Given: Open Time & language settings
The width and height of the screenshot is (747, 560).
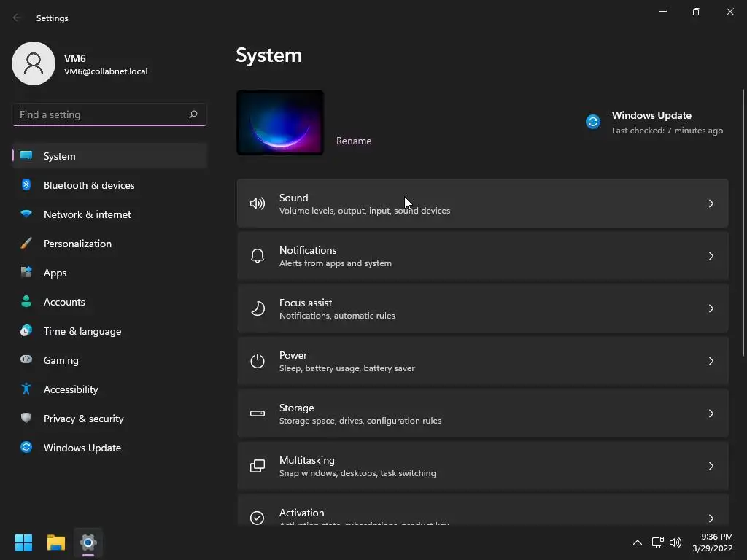Looking at the screenshot, I should click(82, 331).
